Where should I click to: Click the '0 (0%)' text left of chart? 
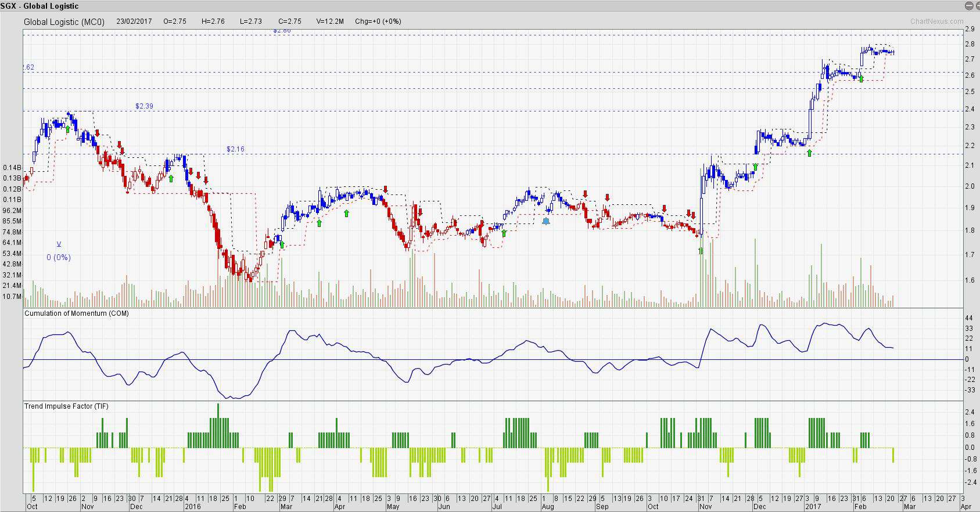[59, 257]
